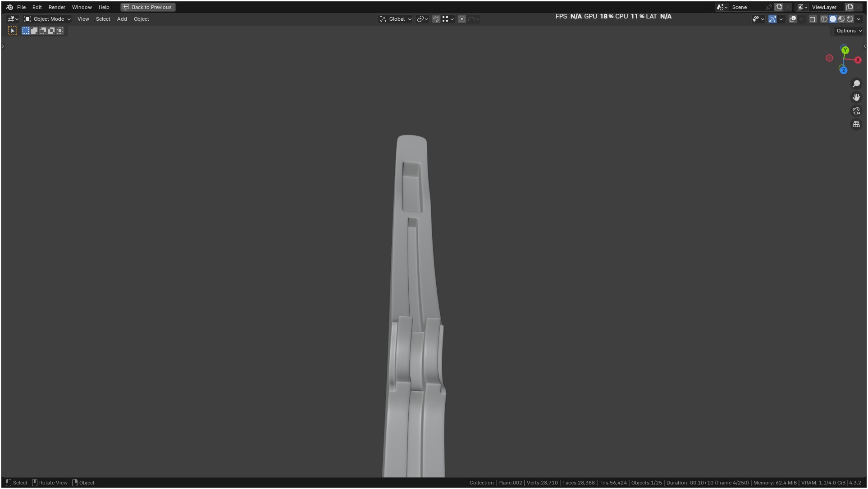
Task: Choose the Intersect Selection mode
Action: [x=60, y=31]
